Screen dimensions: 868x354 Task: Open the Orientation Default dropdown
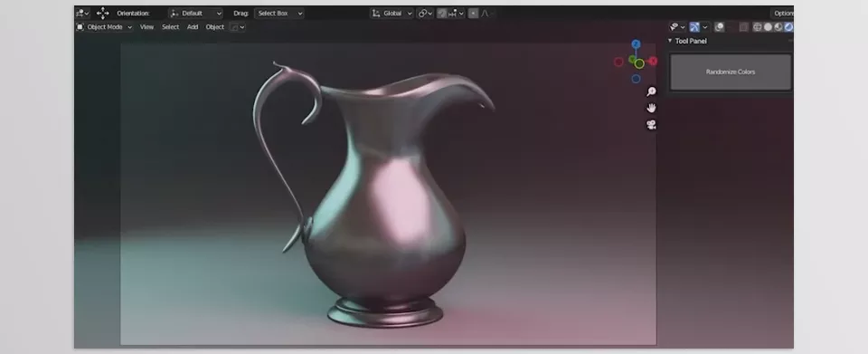point(196,14)
